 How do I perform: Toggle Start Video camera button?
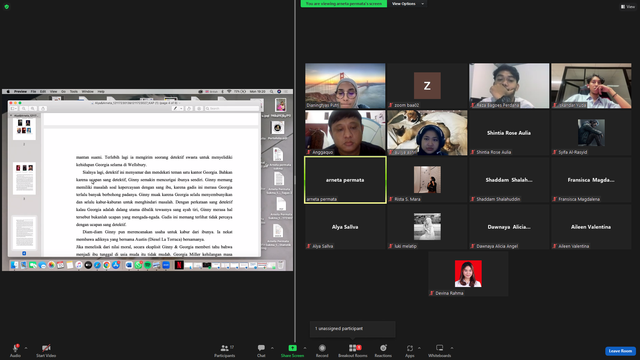click(46, 350)
